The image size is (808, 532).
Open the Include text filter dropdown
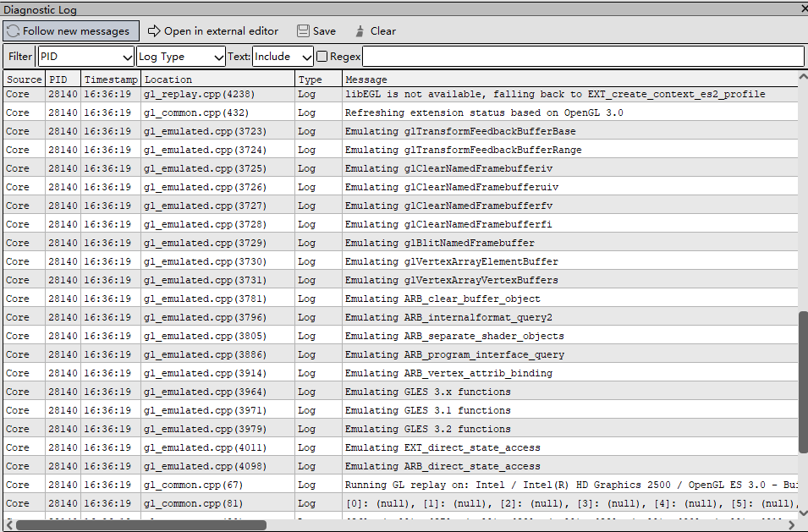tap(283, 57)
